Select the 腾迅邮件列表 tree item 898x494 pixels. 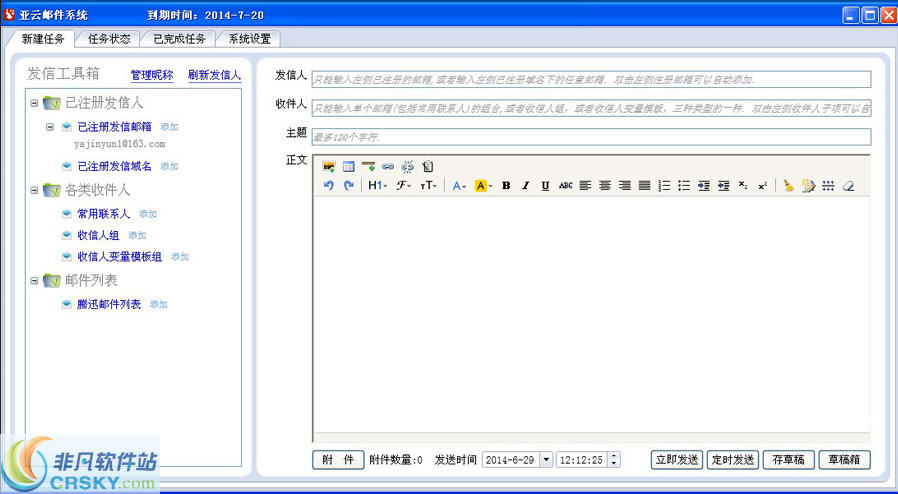[x=109, y=305]
